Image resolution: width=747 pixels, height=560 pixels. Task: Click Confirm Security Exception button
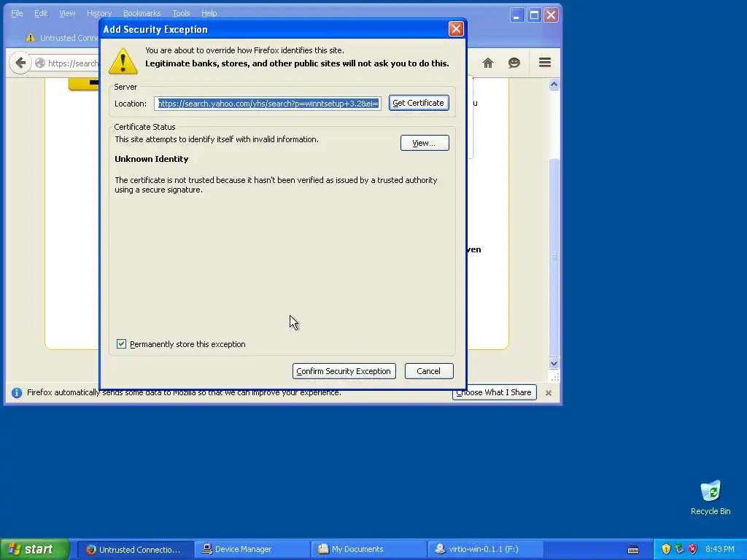tap(344, 371)
